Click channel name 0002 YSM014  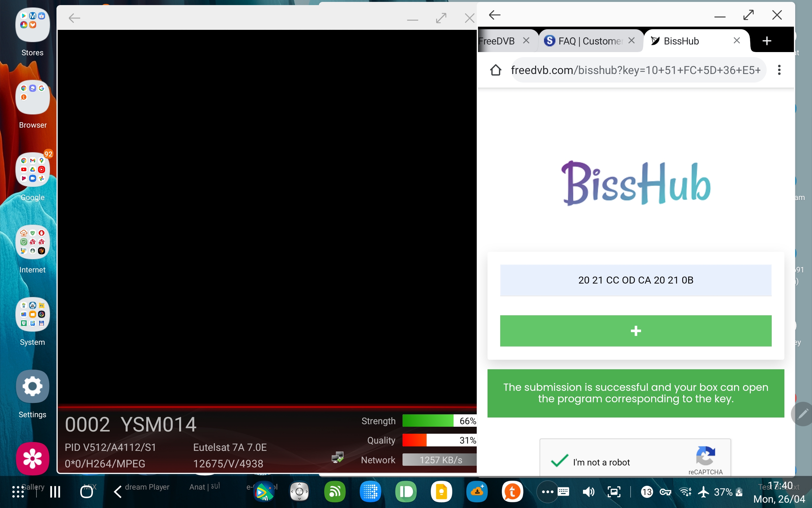pos(131,424)
